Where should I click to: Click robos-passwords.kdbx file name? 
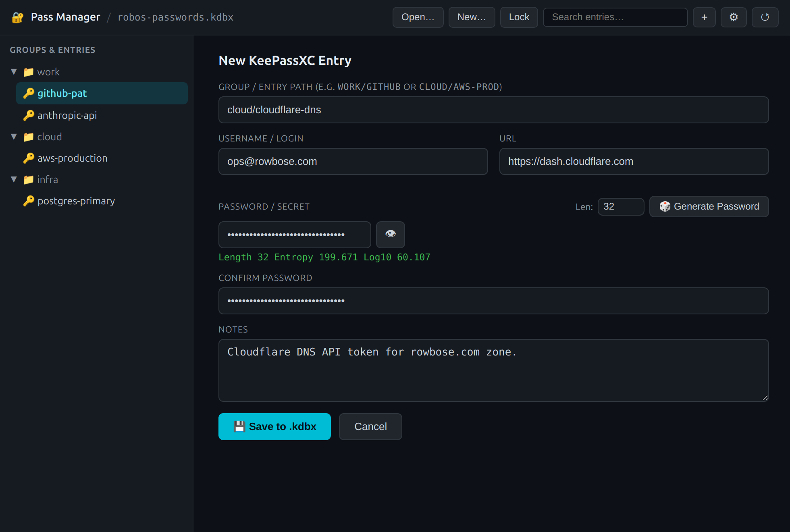(175, 17)
